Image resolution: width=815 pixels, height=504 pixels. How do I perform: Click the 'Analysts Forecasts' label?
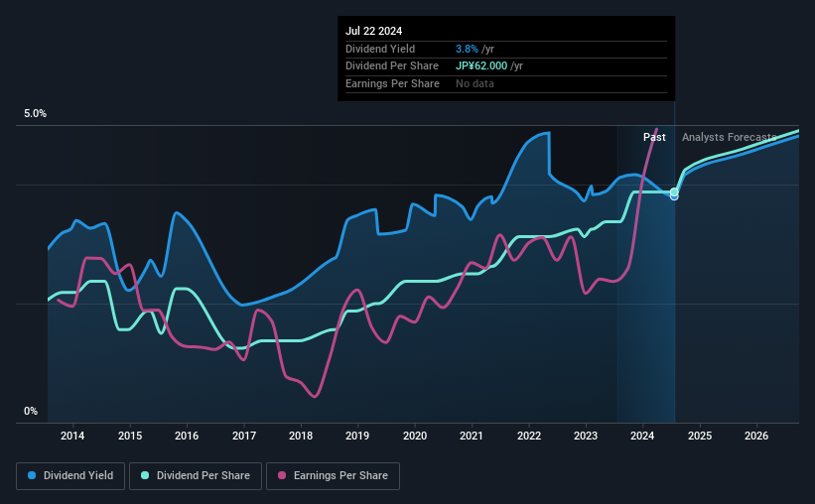(x=729, y=137)
